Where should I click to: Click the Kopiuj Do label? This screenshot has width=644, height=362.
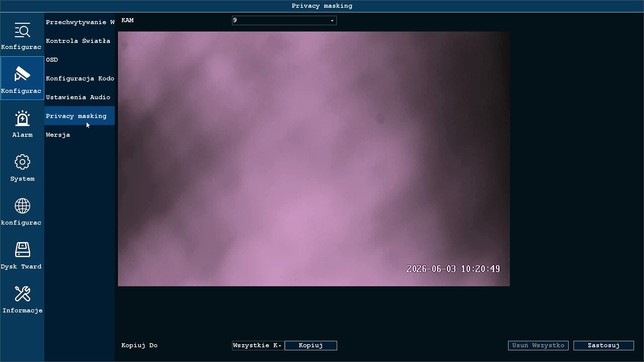(x=140, y=345)
